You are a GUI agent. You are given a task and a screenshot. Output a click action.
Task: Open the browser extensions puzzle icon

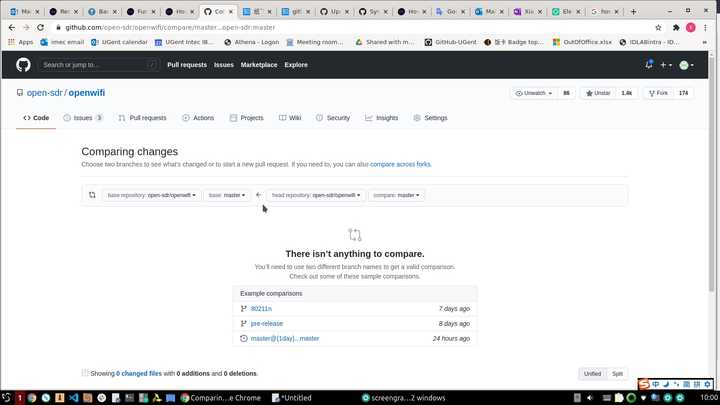point(676,28)
